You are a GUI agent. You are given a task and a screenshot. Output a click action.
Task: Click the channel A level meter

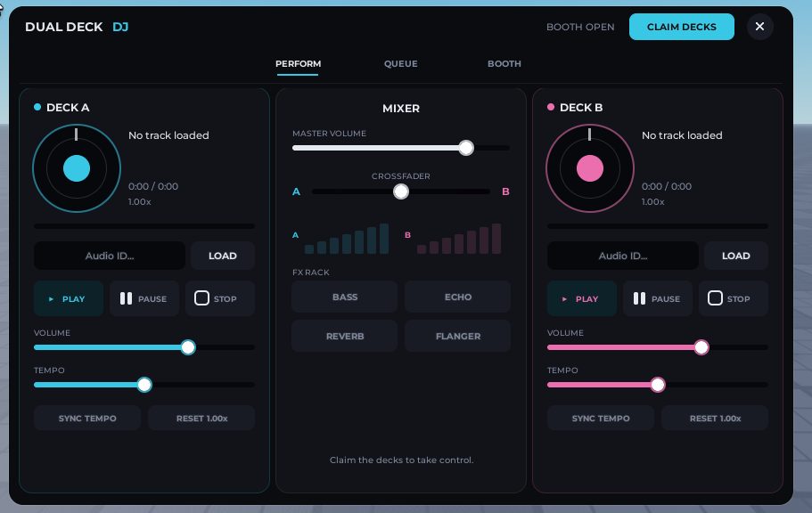[347, 239]
